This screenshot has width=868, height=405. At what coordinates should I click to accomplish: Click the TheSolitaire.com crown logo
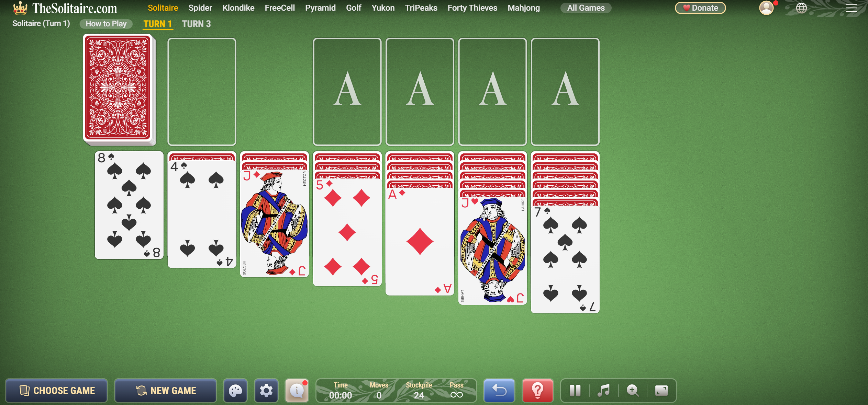(x=21, y=8)
